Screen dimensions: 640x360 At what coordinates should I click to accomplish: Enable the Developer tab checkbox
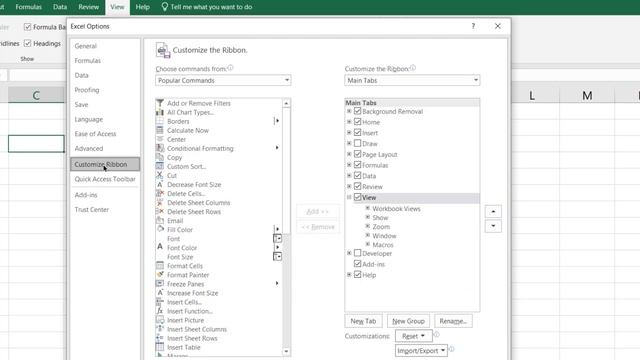tap(358, 253)
